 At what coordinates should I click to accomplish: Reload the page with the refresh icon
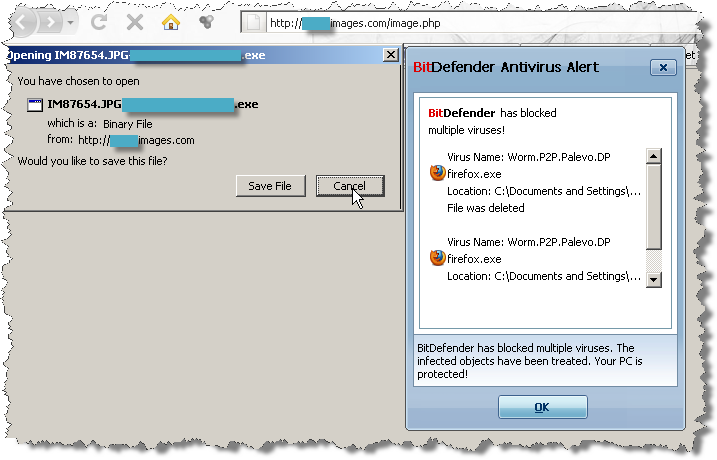click(x=99, y=22)
